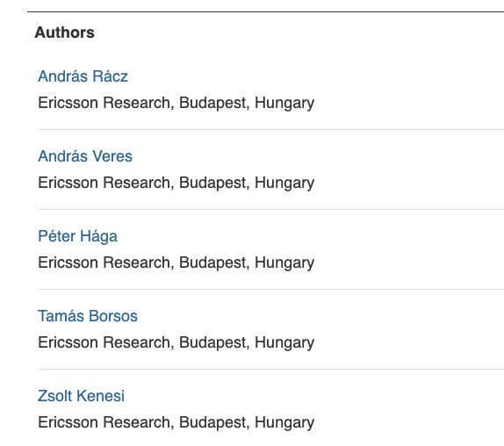Click the surname Rácz in the first author link

tap(111, 76)
